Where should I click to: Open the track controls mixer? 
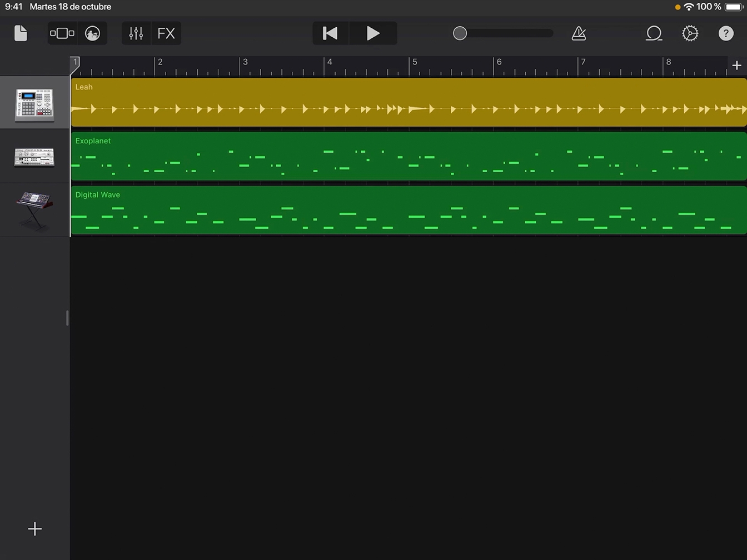click(136, 33)
